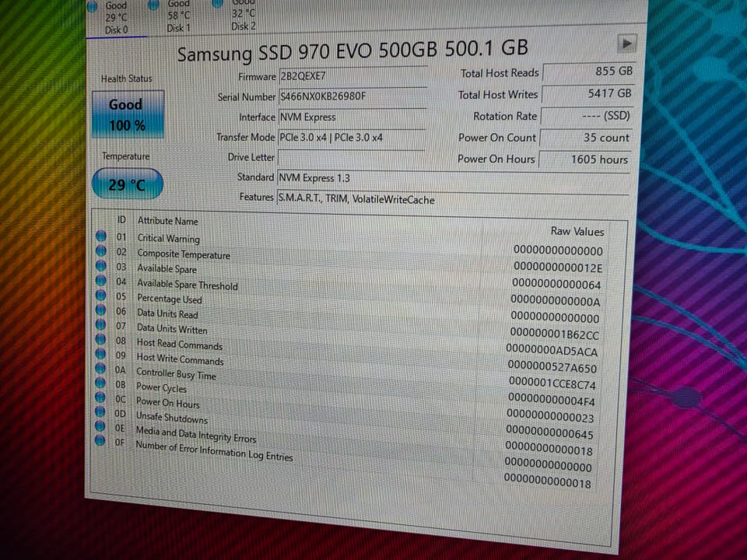Click the Power On Hours value box
The height and width of the screenshot is (560, 747).
(585, 159)
